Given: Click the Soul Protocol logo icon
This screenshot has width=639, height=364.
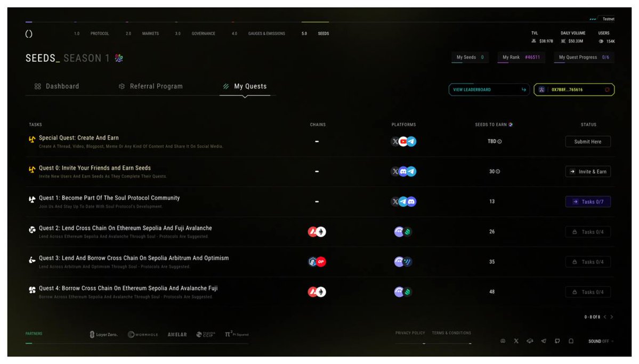Looking at the screenshot, I should 29,34.
